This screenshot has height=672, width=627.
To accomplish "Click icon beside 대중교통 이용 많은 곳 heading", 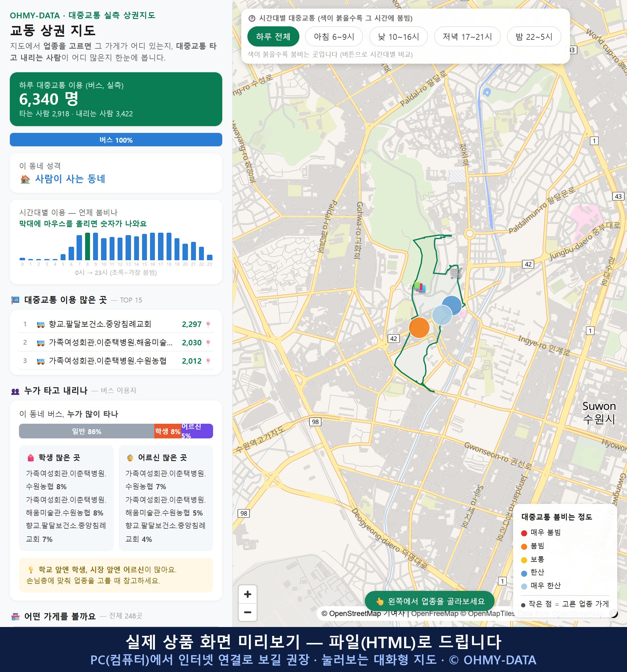I will tap(16, 300).
